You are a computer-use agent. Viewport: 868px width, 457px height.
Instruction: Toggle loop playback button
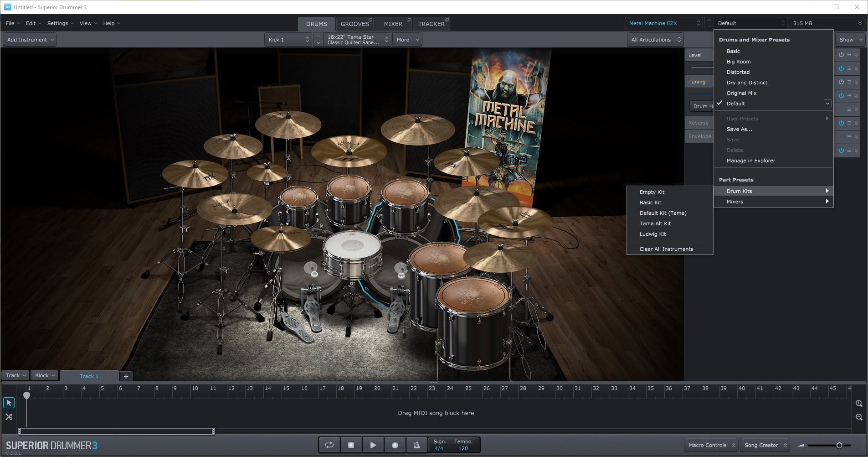point(329,445)
